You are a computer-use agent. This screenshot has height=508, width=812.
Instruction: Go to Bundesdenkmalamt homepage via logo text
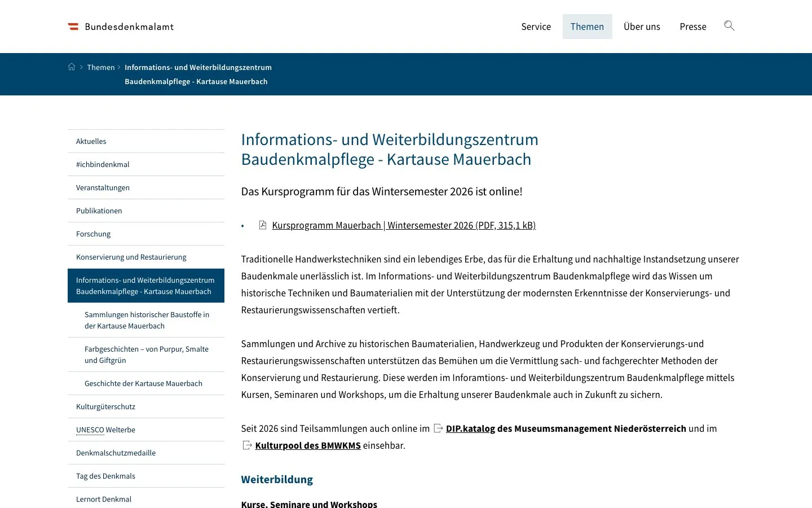click(x=129, y=27)
